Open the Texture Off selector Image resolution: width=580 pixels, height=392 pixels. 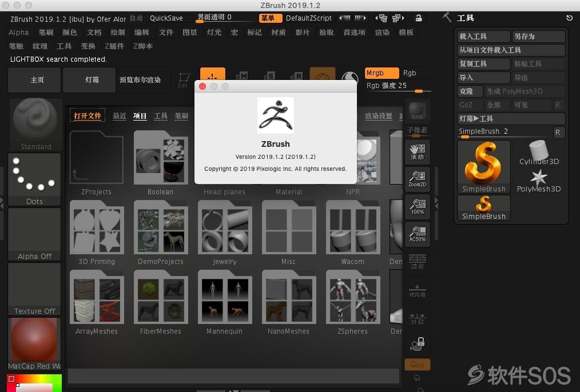click(34, 289)
